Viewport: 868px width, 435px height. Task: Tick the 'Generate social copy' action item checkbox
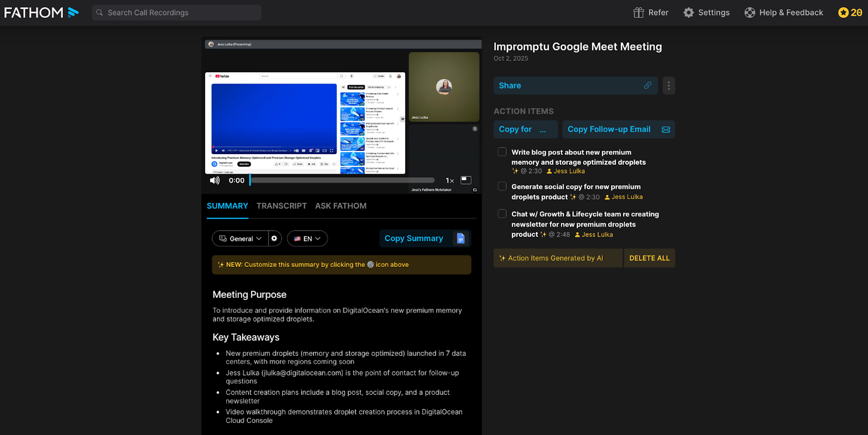(x=502, y=187)
